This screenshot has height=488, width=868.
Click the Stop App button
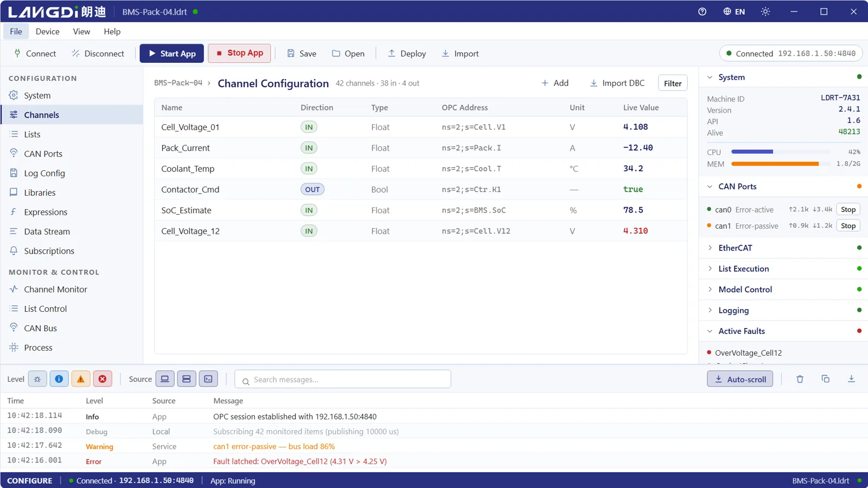(239, 53)
